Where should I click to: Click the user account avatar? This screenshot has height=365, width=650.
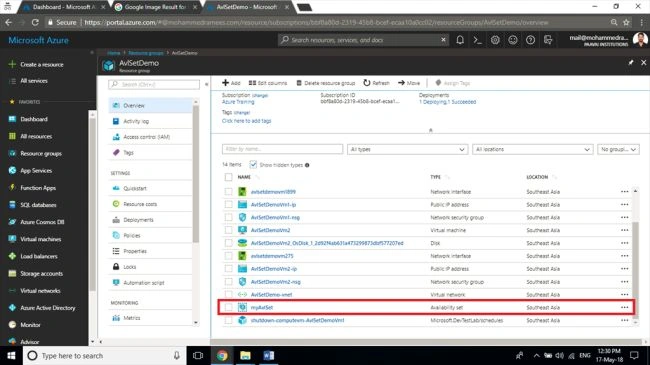pyautogui.click(x=640, y=40)
